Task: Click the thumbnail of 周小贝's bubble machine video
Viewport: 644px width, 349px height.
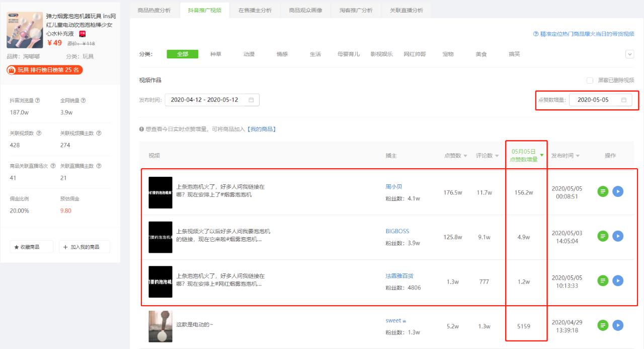Action: (x=161, y=192)
